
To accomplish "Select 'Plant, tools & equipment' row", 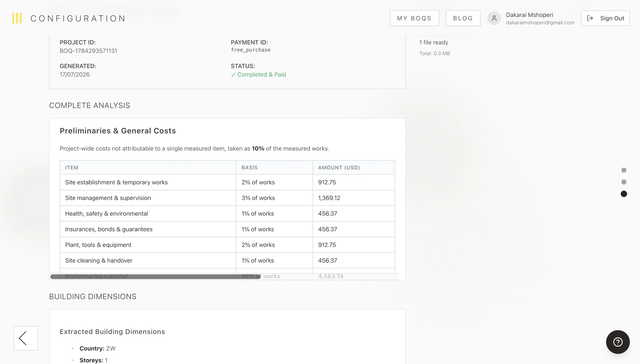I will click(x=227, y=245).
